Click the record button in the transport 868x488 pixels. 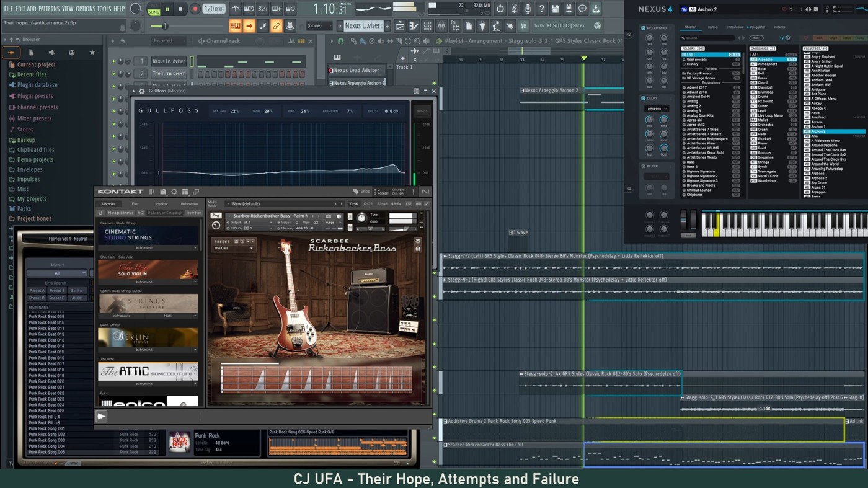click(195, 9)
